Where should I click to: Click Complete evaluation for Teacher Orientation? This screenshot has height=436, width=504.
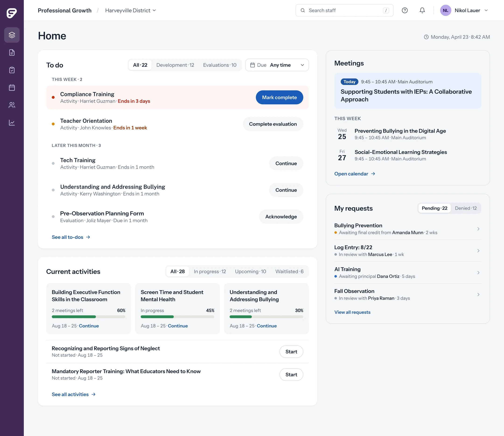273,124
